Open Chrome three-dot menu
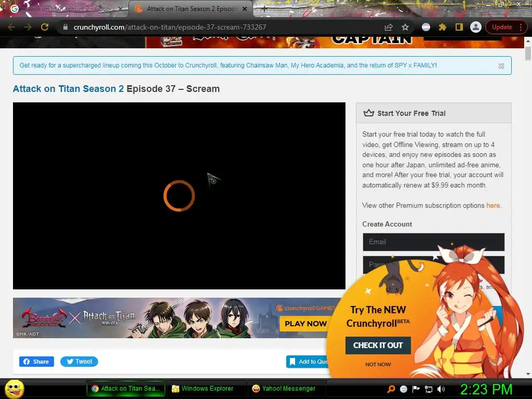This screenshot has height=399, width=532. pyautogui.click(x=521, y=27)
